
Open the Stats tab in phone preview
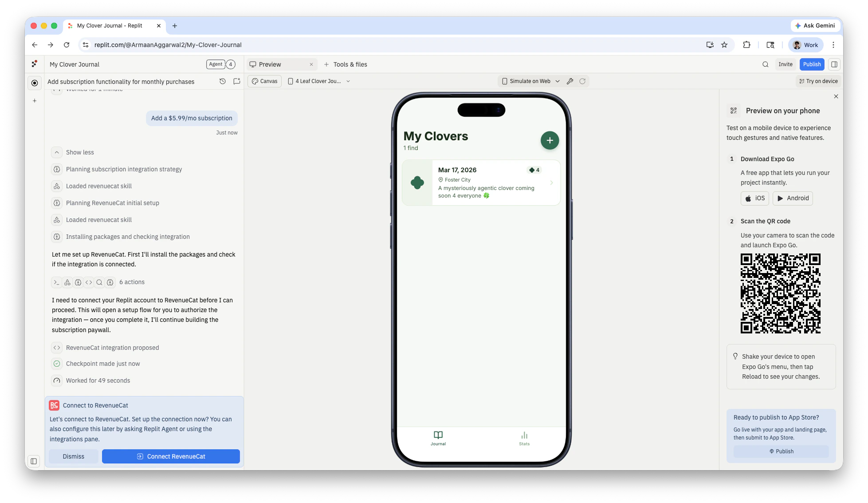[524, 438]
